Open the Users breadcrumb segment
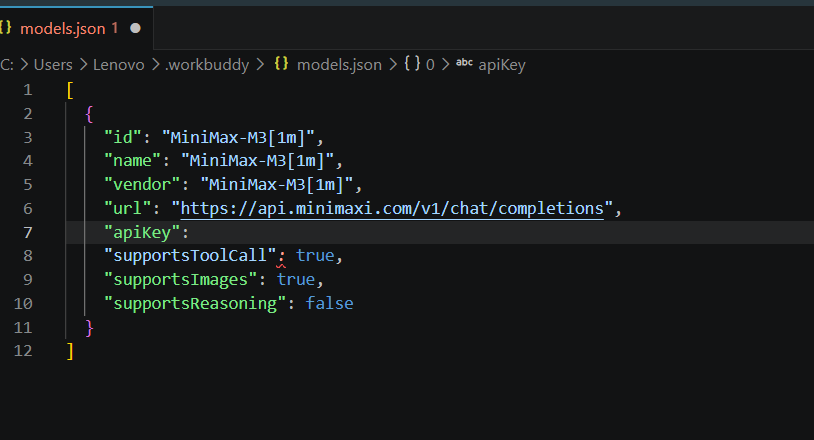This screenshot has height=440, width=814. click(x=53, y=65)
